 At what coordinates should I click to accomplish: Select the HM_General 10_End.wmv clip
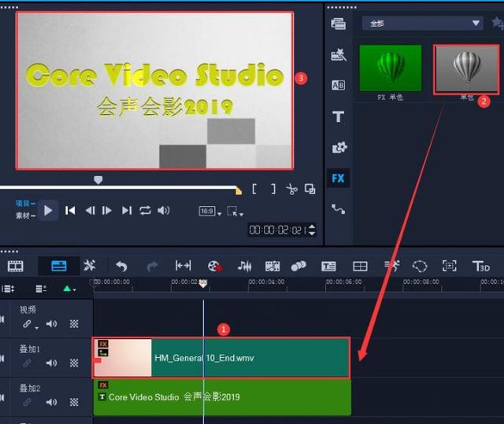pos(221,358)
